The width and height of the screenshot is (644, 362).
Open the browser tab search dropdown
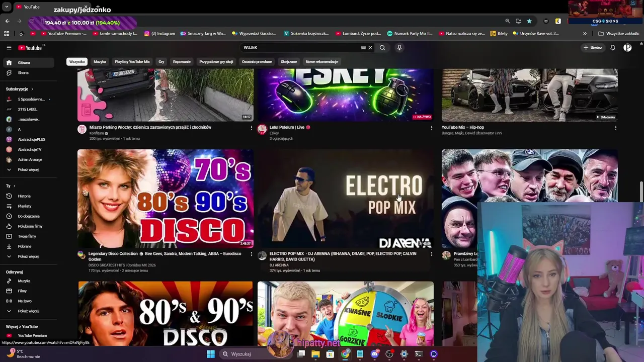click(7, 7)
